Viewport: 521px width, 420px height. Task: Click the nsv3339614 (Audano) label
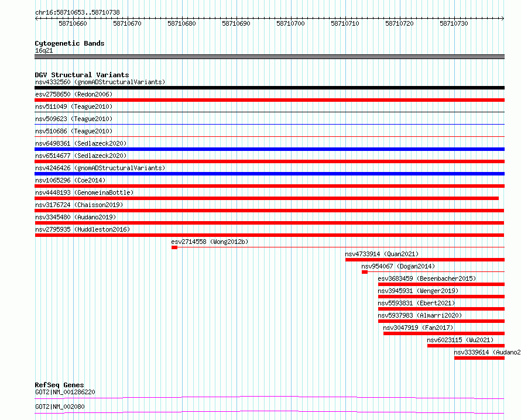coord(487,352)
